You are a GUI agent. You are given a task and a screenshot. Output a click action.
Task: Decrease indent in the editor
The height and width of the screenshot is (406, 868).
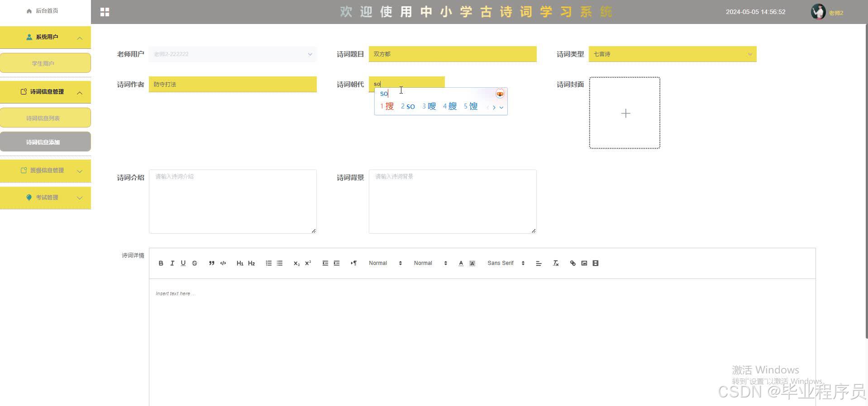coord(325,263)
